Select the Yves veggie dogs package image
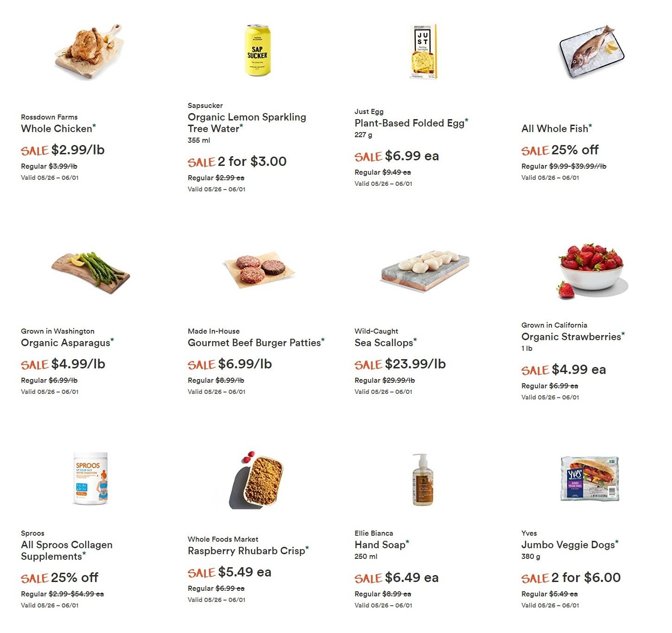Screen dimensions: 672x633 click(590, 478)
